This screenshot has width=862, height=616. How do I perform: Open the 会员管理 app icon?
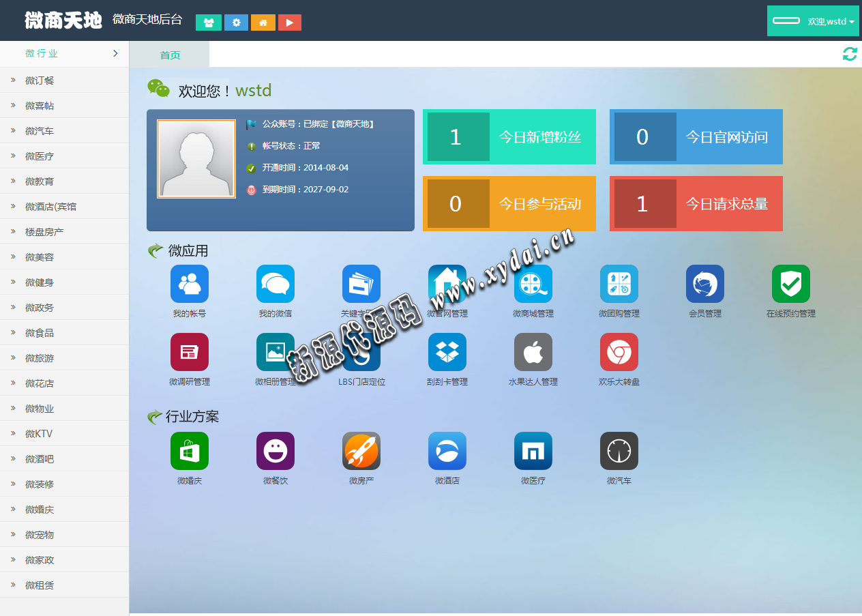tap(705, 284)
